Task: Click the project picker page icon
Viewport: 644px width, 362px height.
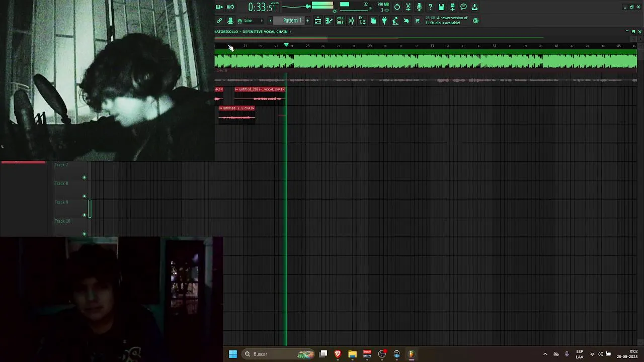Action: click(373, 21)
